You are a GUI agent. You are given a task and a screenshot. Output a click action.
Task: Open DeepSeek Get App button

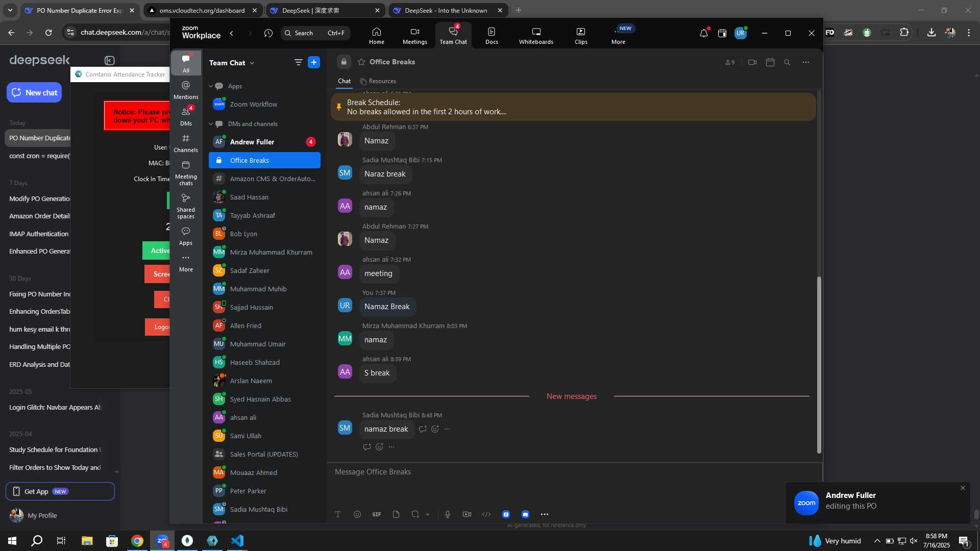tap(60, 491)
